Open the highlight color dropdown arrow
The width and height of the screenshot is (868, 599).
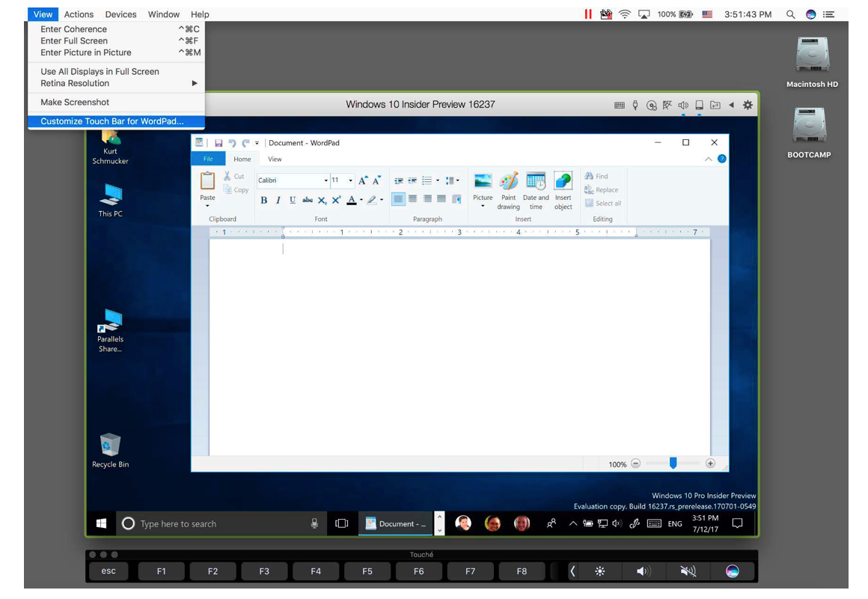click(x=382, y=200)
